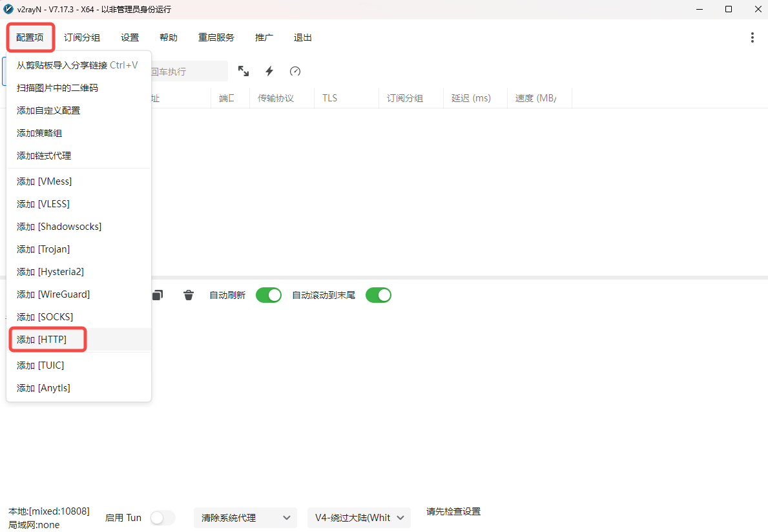Click the 退出 menu item
The height and width of the screenshot is (532, 768).
(303, 37)
